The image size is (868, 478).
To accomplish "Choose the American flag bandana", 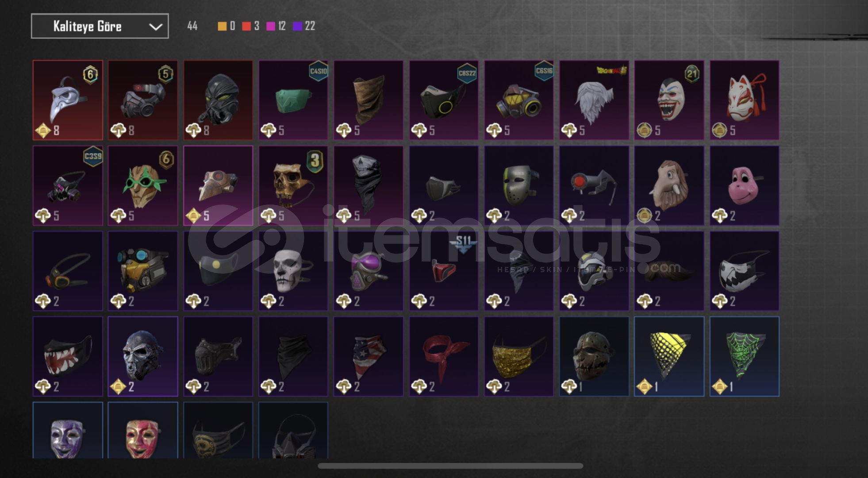I will click(x=369, y=356).
